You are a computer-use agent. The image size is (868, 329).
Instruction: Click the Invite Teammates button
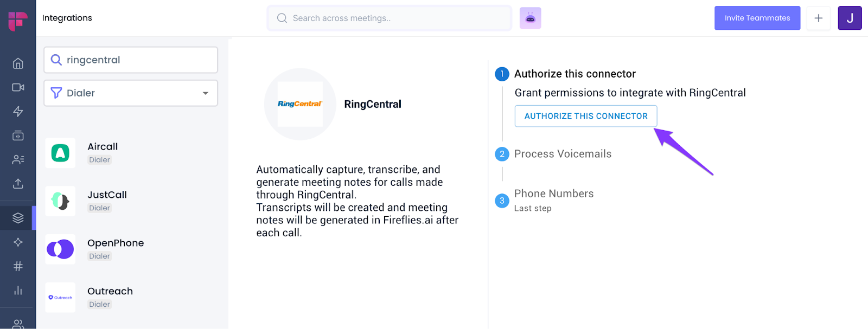pos(757,18)
